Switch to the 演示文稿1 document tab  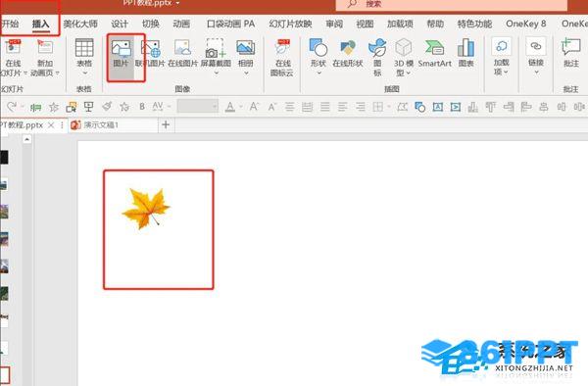101,124
